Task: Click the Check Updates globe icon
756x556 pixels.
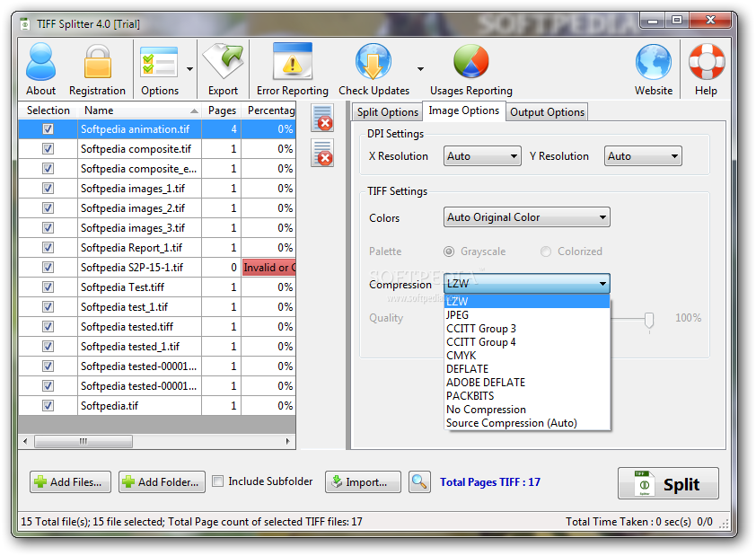Action: (x=374, y=69)
